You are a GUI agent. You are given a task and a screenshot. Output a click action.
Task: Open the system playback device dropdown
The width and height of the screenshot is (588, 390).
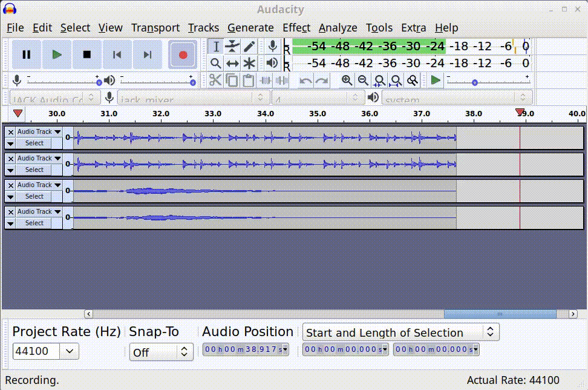457,98
